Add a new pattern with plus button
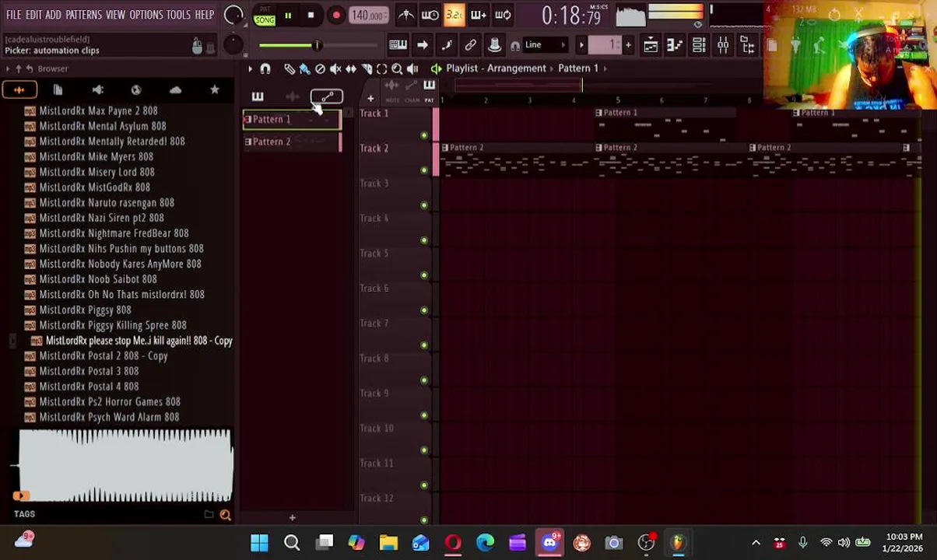 tap(628, 45)
